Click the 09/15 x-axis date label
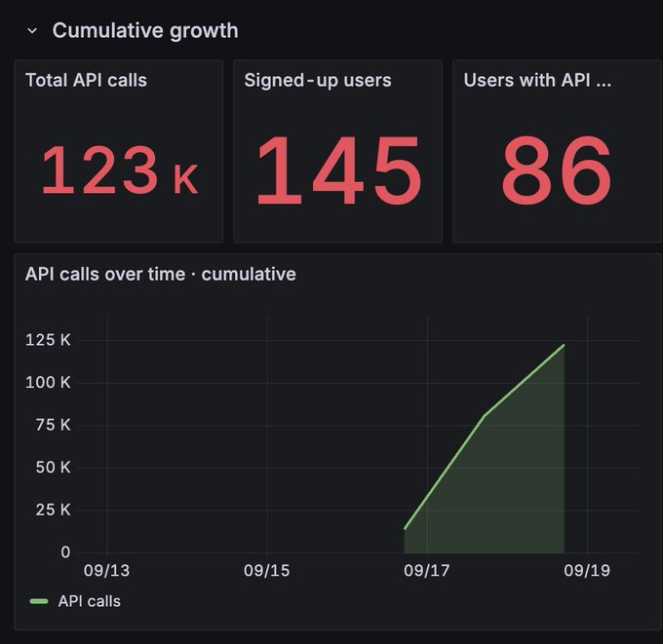Viewport: 663px width, 644px height. click(x=267, y=571)
